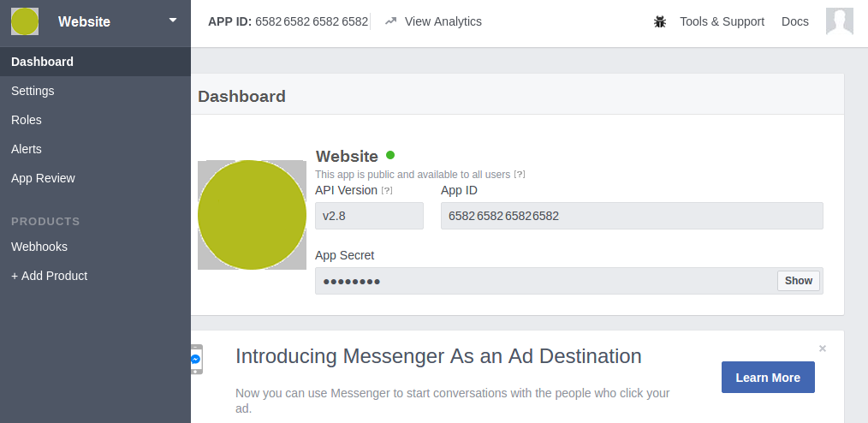
Task: Click the user profile avatar
Action: point(839,21)
